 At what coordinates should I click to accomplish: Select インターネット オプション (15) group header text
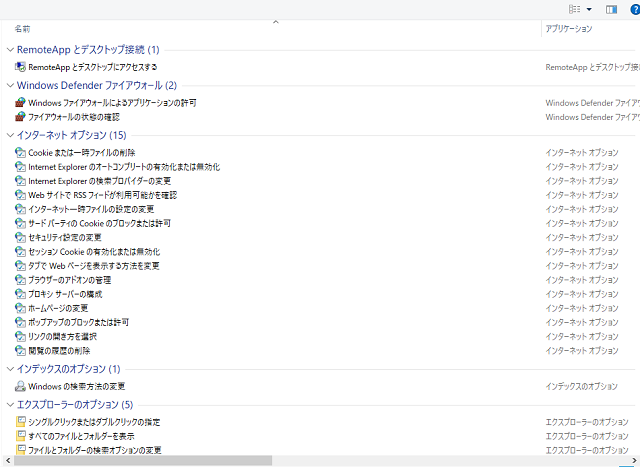click(x=71, y=135)
